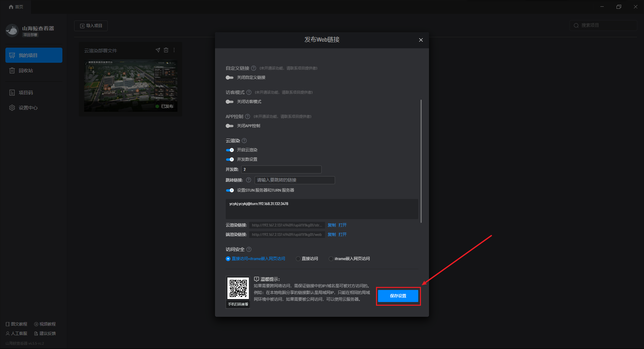Click the trash icon on project card
Image resolution: width=644 pixels, height=349 pixels.
(x=166, y=50)
